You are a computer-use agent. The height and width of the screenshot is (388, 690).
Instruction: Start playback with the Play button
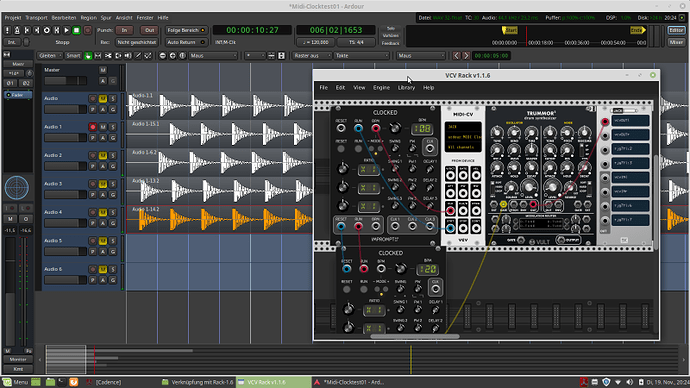point(66,30)
